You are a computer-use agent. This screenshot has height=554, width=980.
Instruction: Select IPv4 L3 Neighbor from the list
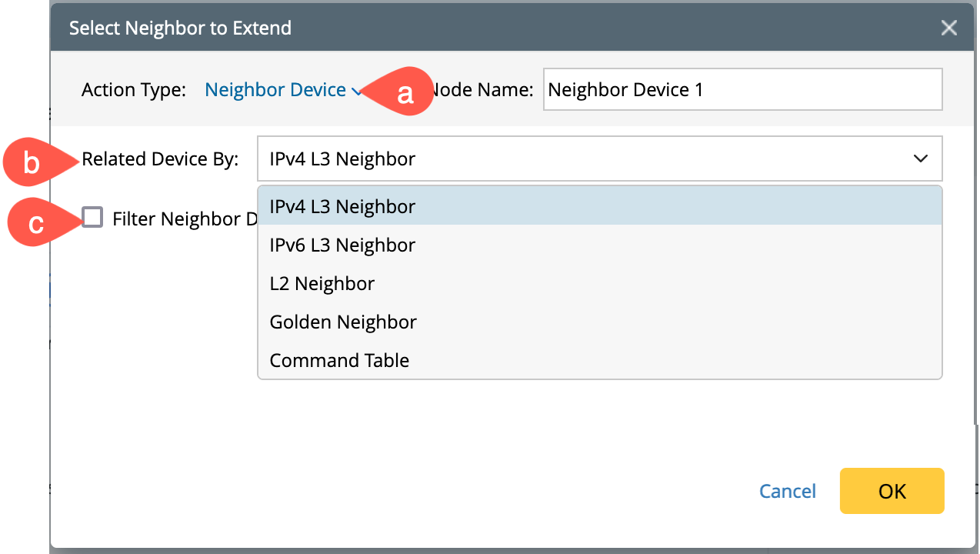click(x=342, y=207)
